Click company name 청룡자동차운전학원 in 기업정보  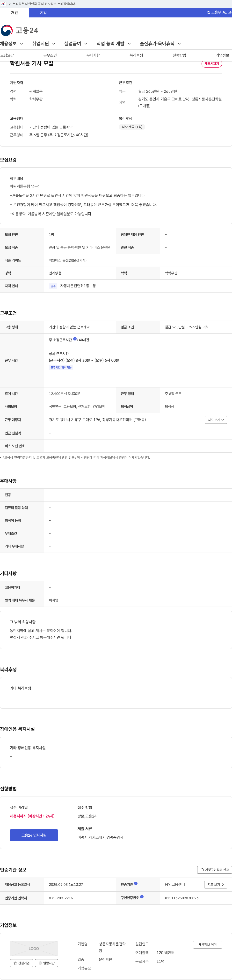click(112, 947)
